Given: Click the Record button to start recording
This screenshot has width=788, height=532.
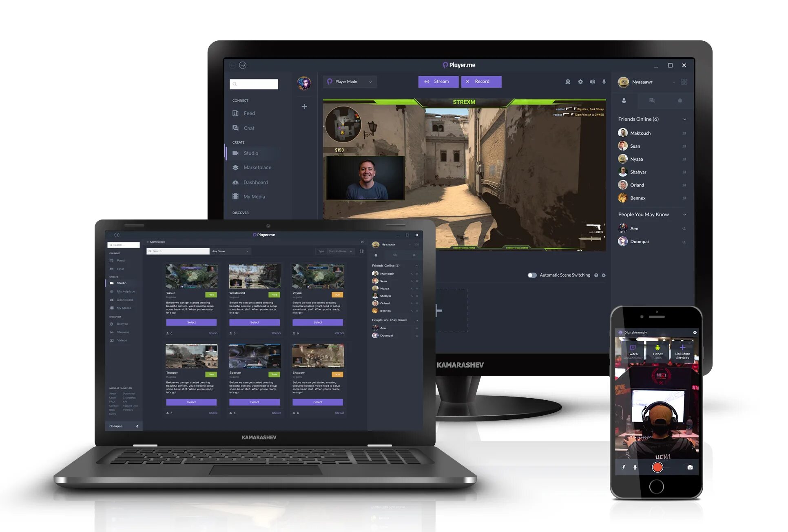Looking at the screenshot, I should click(x=481, y=81).
